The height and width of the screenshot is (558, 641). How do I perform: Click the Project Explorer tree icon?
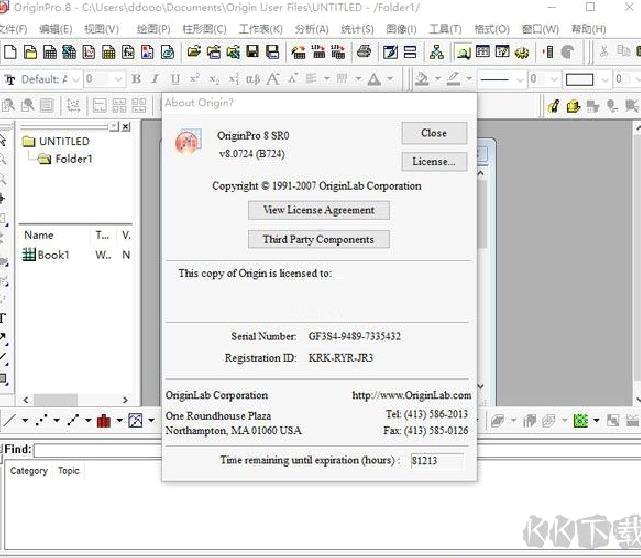click(437, 52)
